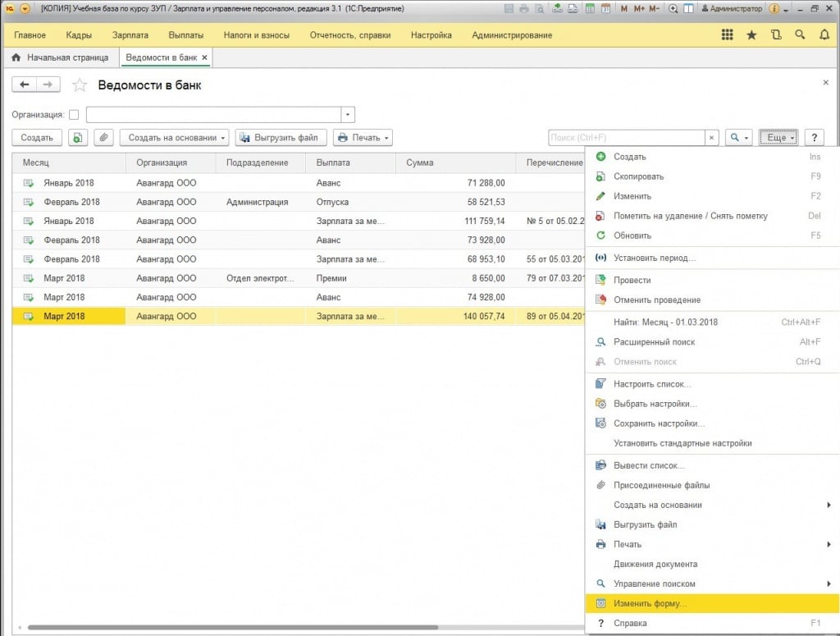Click the green copy document icon button
The width and height of the screenshot is (840, 636).
point(77,138)
